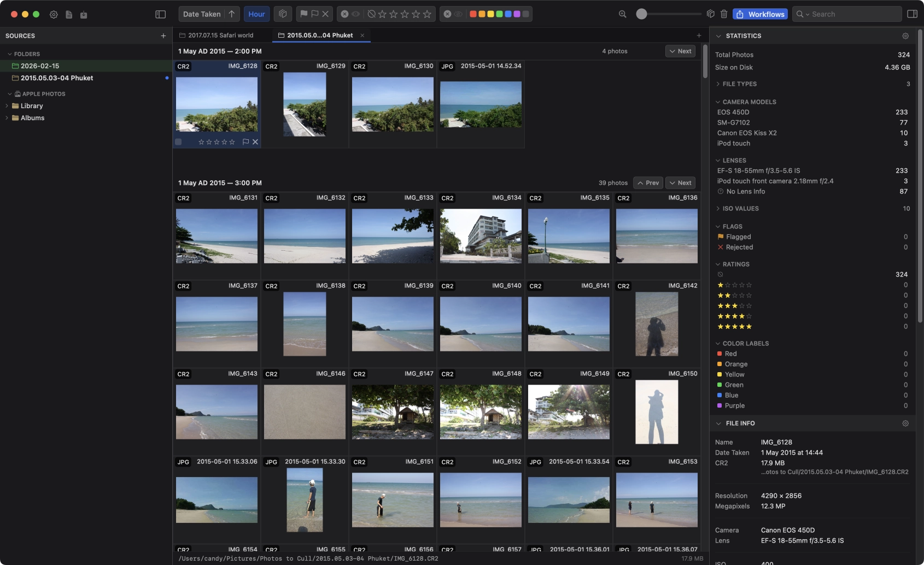Clear the star rating filter
This screenshot has width=924, height=565.
tap(345, 14)
